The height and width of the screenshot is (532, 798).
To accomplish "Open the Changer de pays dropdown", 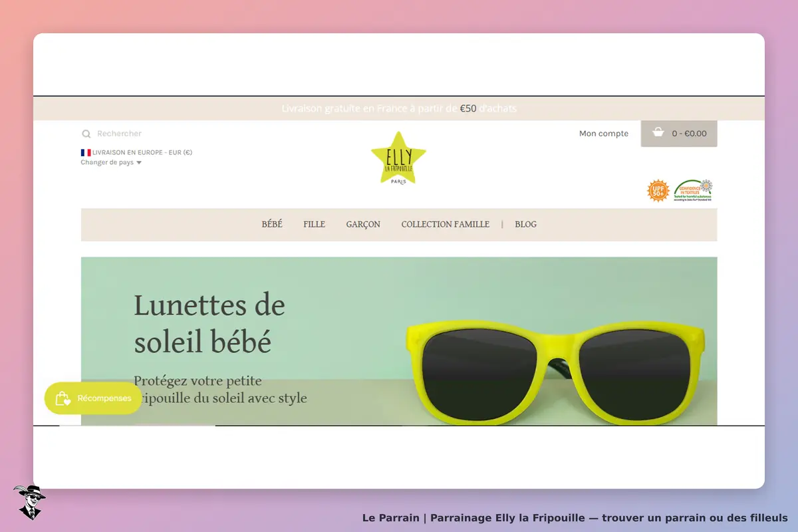I will pyautogui.click(x=111, y=162).
